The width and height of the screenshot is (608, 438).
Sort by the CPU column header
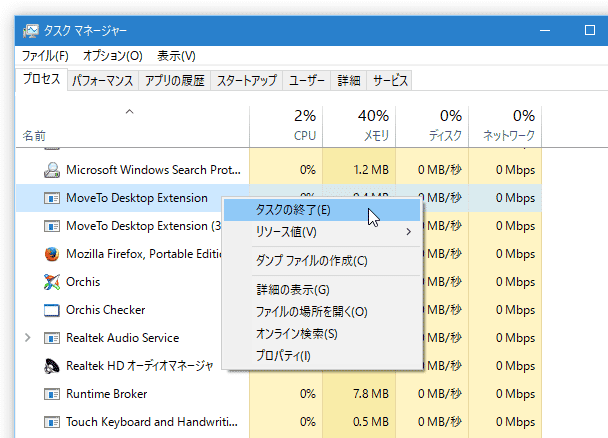tap(286, 127)
